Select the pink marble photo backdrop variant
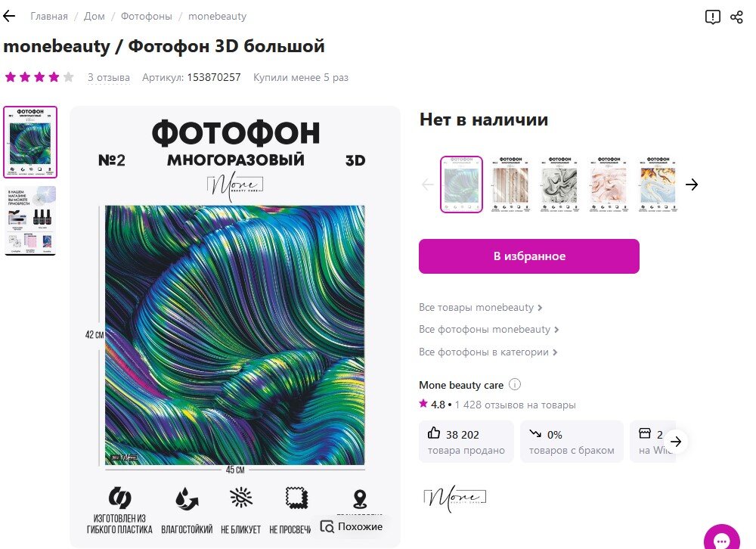Image resolution: width=756 pixels, height=549 pixels. tap(609, 185)
